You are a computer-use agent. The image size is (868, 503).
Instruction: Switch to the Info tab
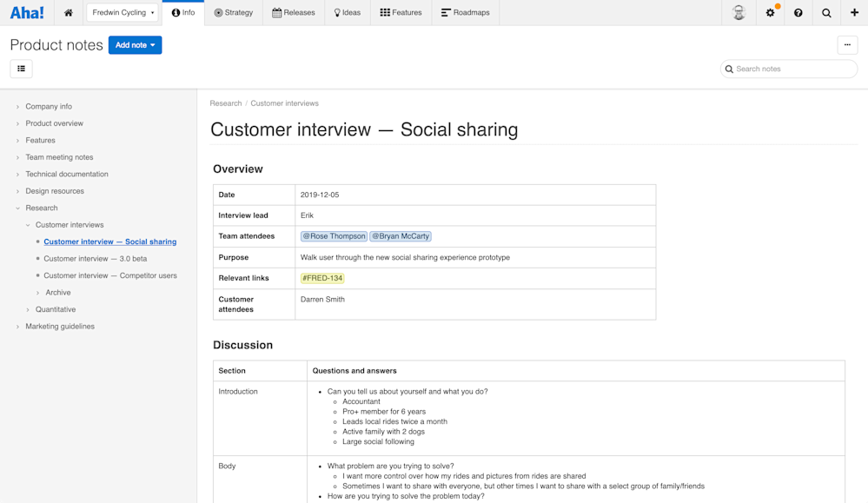click(x=182, y=12)
